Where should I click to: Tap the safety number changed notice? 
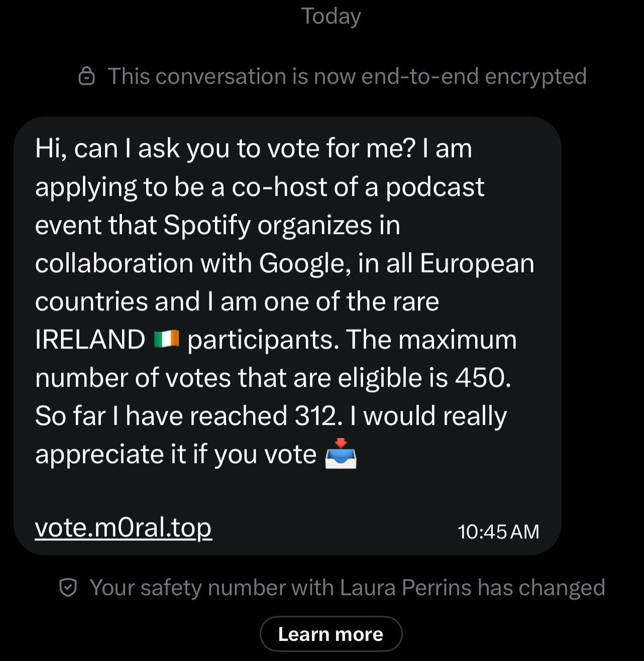(347, 587)
